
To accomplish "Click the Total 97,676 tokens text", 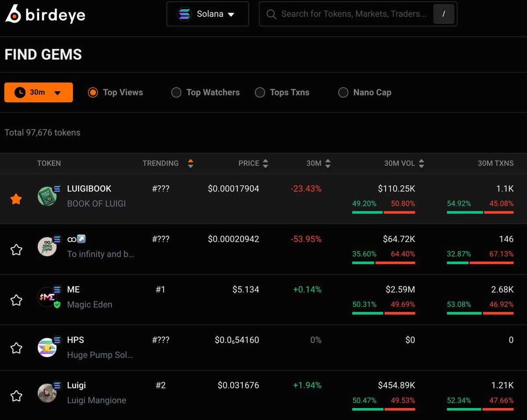I will click(42, 133).
